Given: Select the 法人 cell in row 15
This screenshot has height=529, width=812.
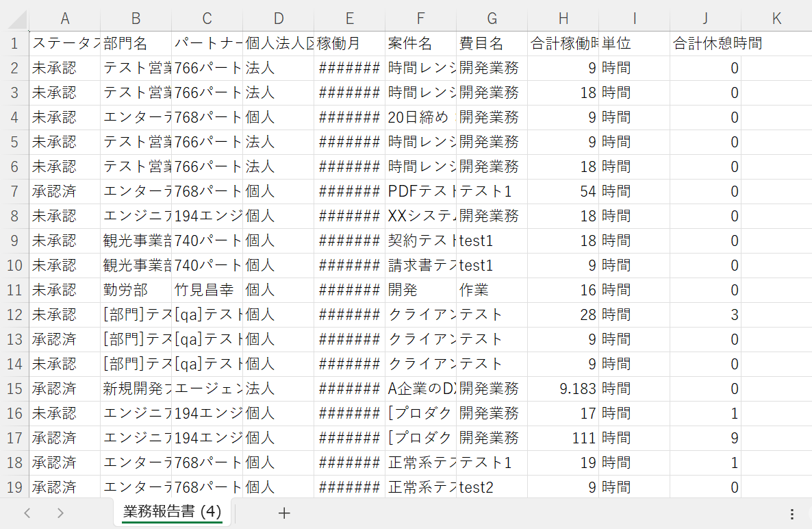Looking at the screenshot, I should pos(278,389).
